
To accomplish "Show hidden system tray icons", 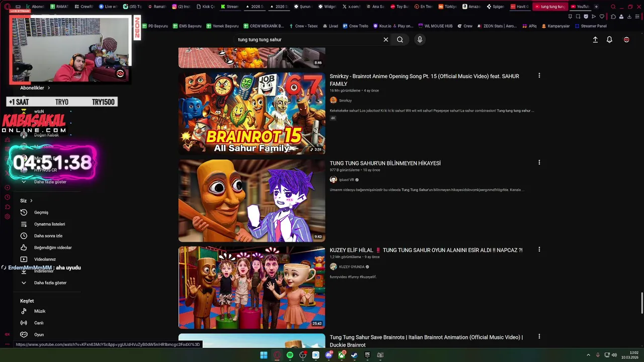I will [x=588, y=355].
